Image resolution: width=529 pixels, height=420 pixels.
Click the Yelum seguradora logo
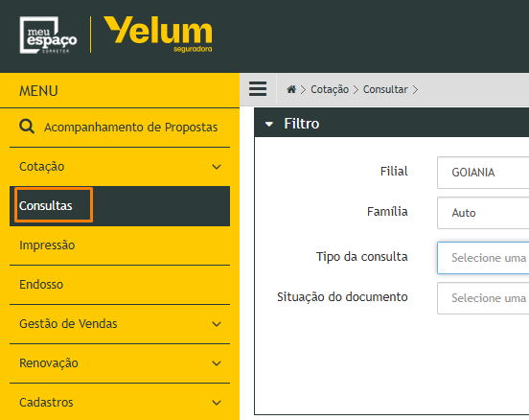[x=158, y=35]
